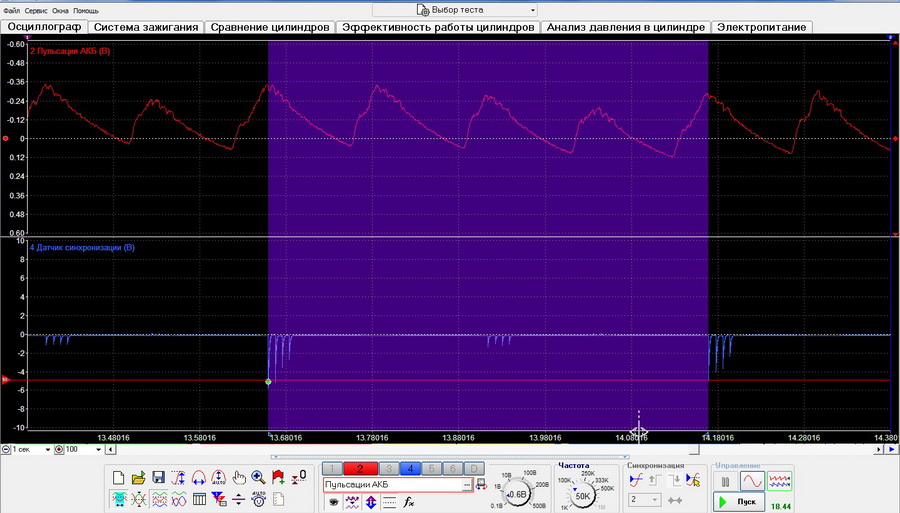Open Эффективность работы цилиндров tab
Image resolution: width=900 pixels, height=513 pixels.
pyautogui.click(x=438, y=27)
